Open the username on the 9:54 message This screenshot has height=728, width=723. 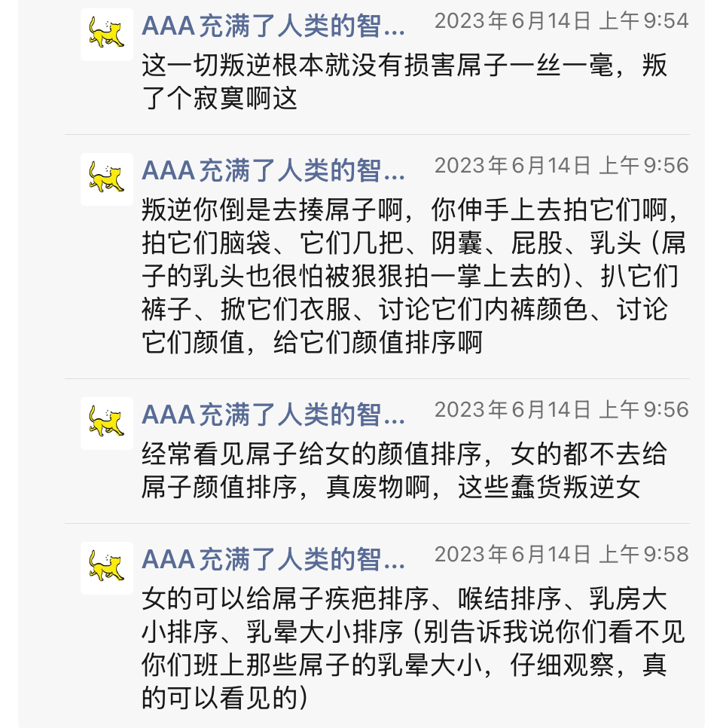273,27
